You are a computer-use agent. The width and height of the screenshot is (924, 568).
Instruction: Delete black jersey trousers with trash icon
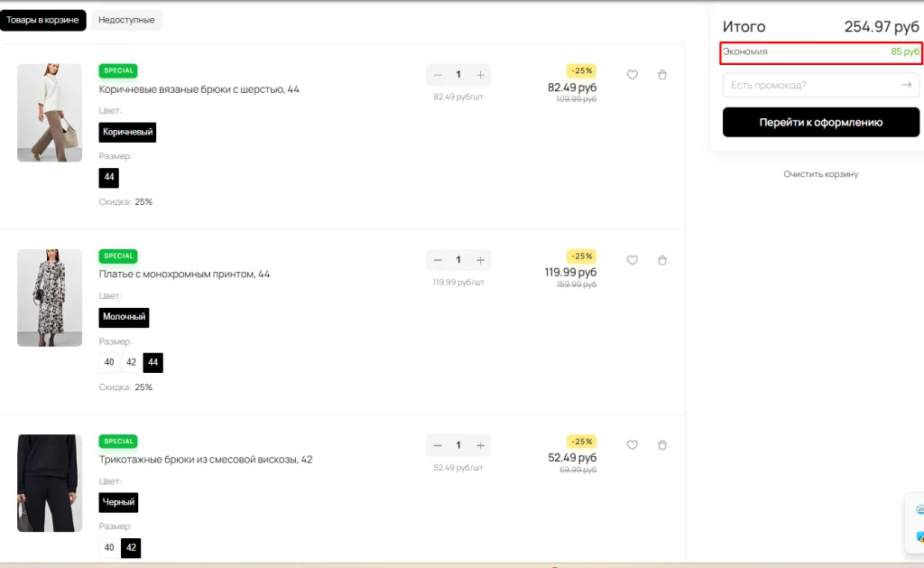[662, 445]
